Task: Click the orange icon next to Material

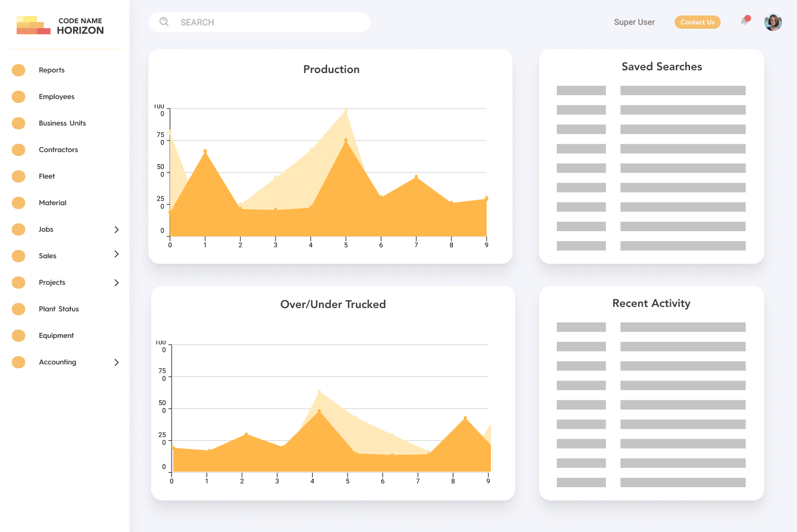Action: click(19, 203)
